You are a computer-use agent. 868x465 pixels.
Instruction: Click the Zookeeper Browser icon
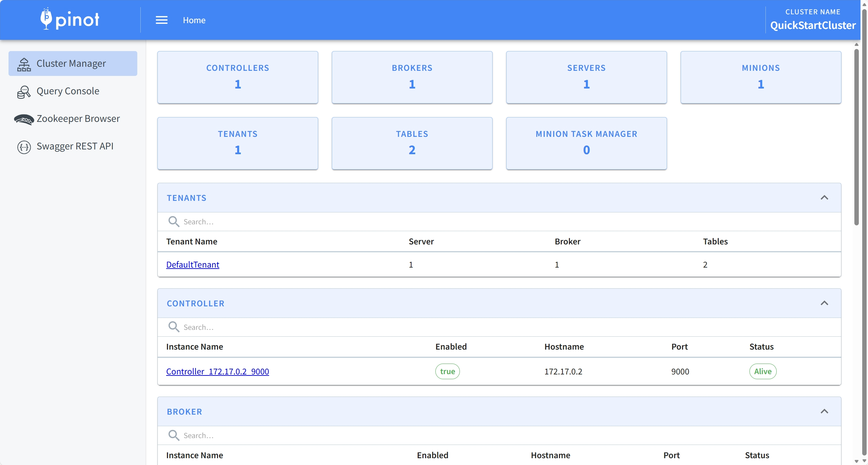click(24, 119)
